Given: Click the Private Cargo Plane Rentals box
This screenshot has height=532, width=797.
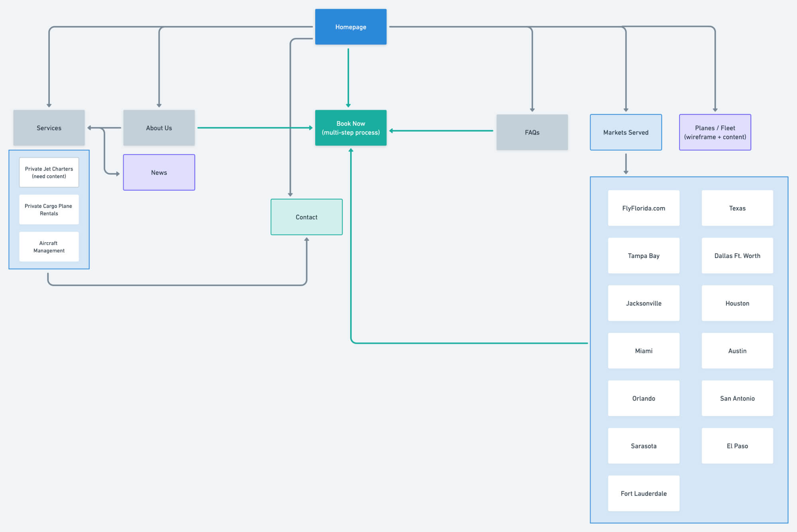Looking at the screenshot, I should pyautogui.click(x=49, y=209).
